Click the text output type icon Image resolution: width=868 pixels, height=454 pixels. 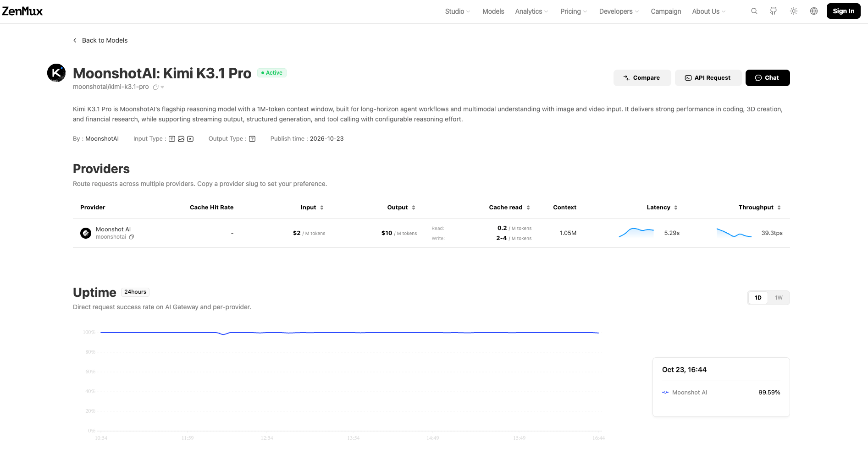pos(252,139)
